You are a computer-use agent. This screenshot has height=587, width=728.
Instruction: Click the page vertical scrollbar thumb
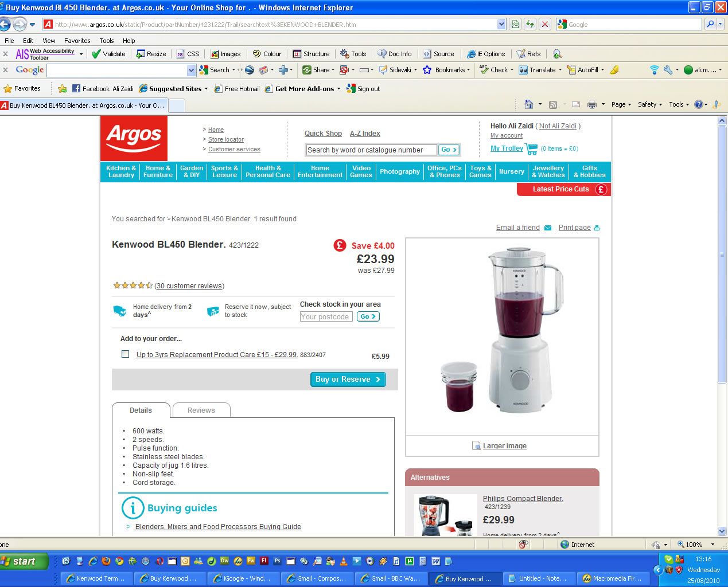click(722, 254)
